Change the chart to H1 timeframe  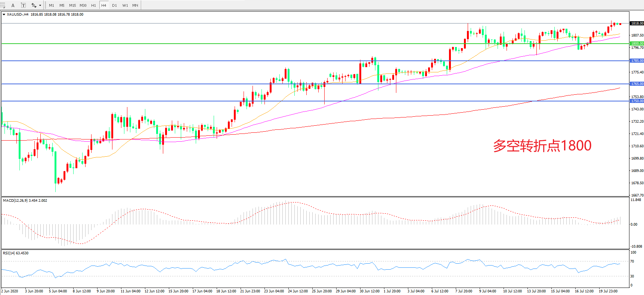pyautogui.click(x=93, y=5)
